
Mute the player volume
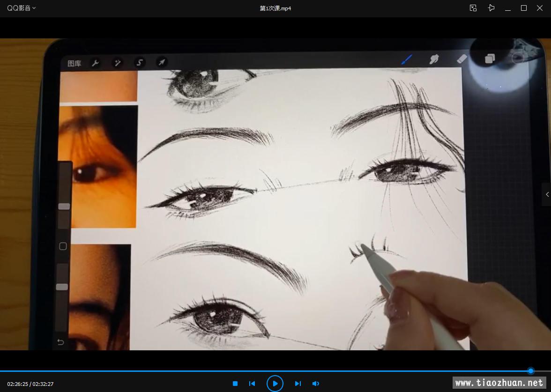(x=316, y=384)
